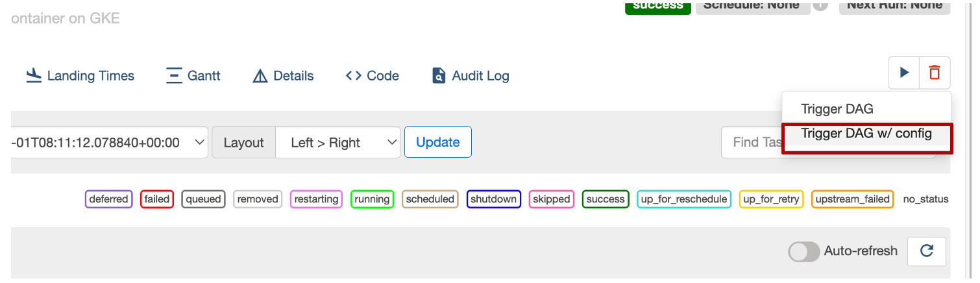Click the skipped status legend badge
980x283 pixels.
(x=551, y=199)
